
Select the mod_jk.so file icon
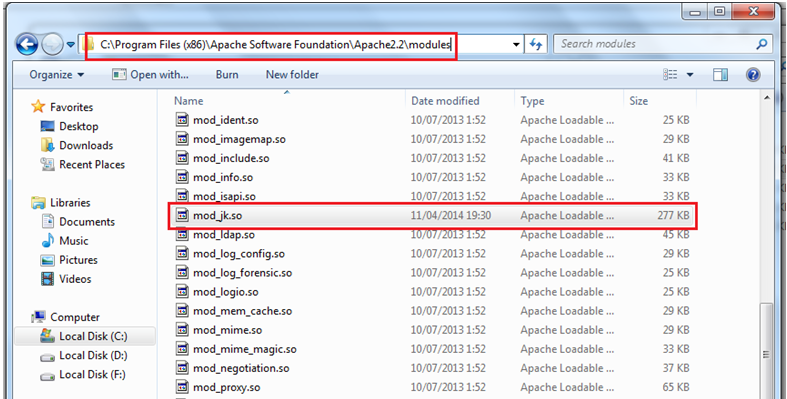(182, 215)
